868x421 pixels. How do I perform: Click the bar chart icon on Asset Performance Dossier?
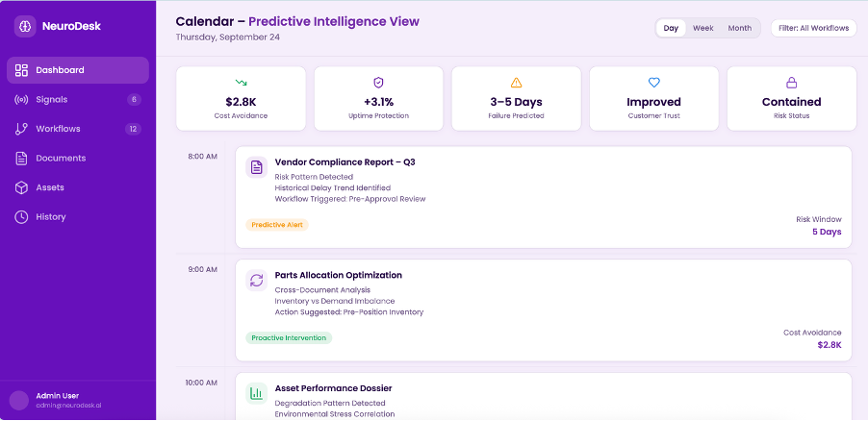coord(257,393)
